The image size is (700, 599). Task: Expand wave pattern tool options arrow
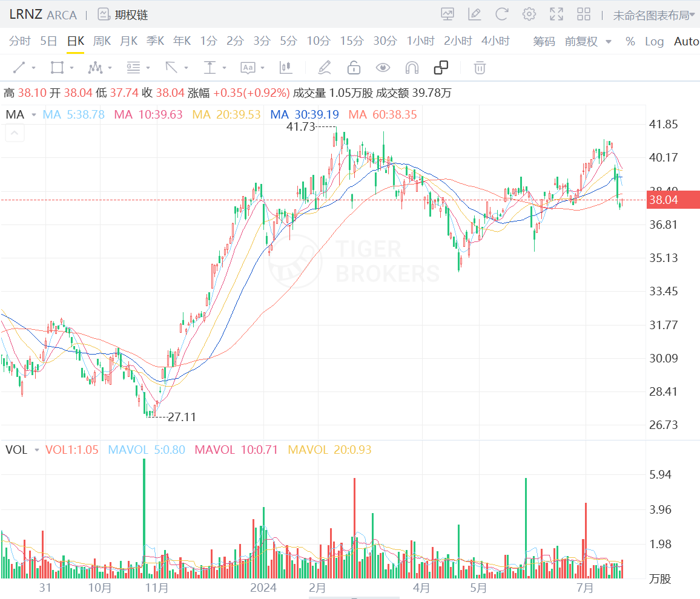110,68
